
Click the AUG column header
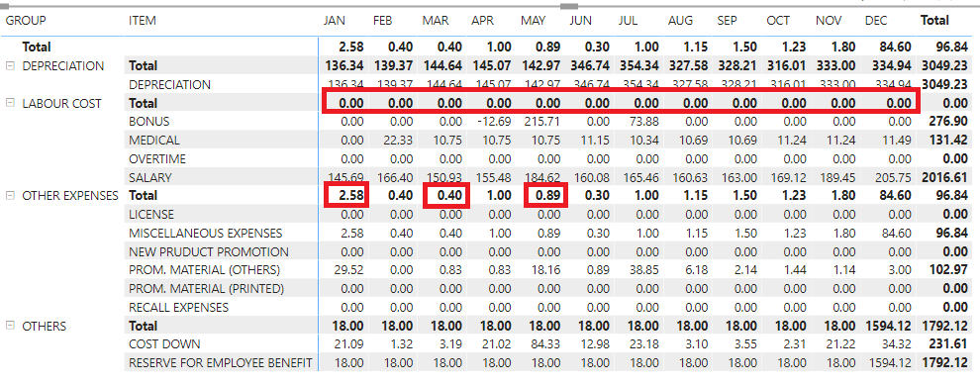(680, 21)
